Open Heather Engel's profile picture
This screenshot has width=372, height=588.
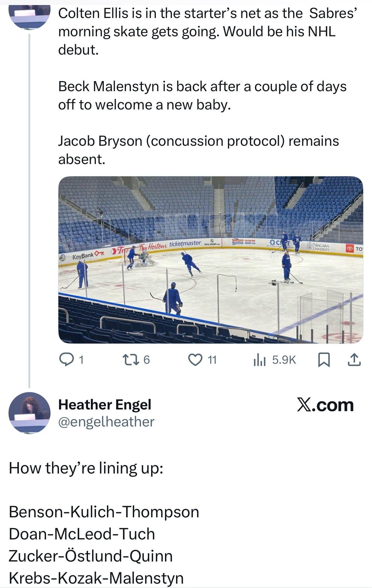tap(29, 413)
